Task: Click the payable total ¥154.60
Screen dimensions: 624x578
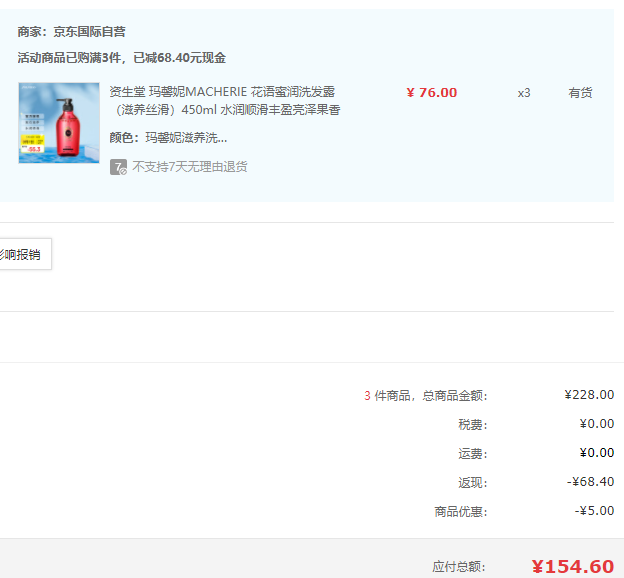Action: coord(573,566)
